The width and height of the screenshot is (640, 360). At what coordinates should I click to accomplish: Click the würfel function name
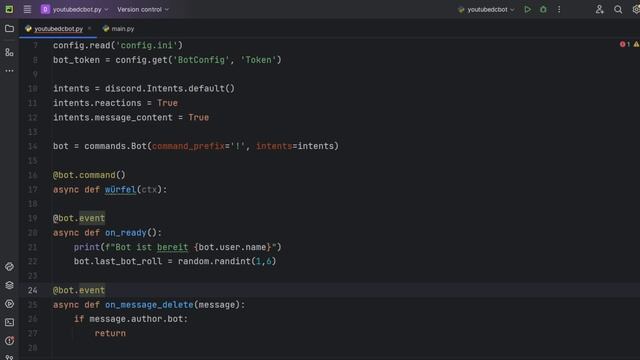(120, 189)
